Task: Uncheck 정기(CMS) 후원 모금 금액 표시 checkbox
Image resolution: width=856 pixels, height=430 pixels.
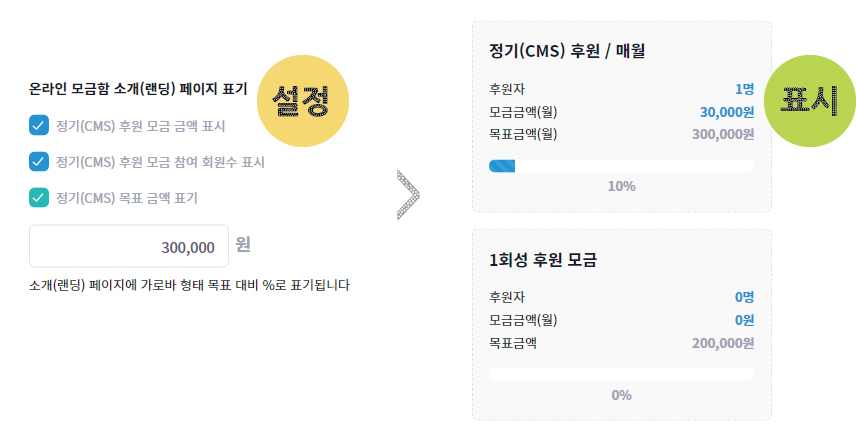Action: [40, 125]
